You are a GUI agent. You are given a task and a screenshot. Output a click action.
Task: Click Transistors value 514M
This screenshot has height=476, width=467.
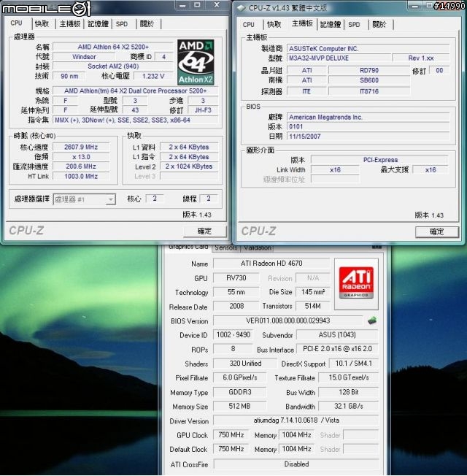point(312,306)
